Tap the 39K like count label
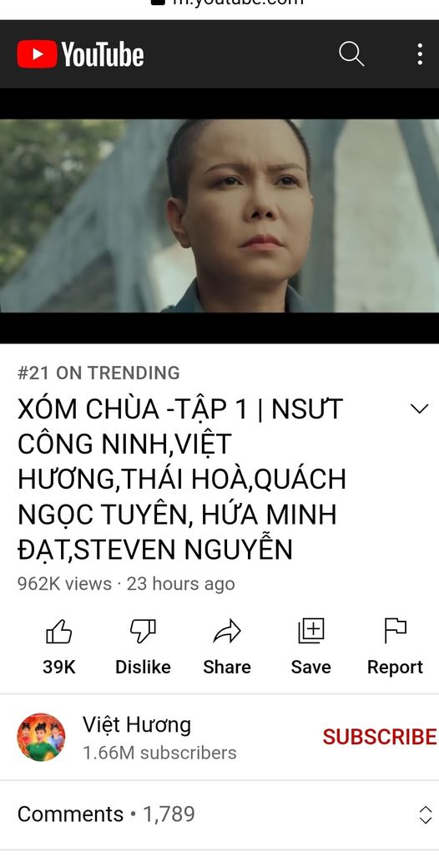The width and height of the screenshot is (439, 868). pos(59,667)
